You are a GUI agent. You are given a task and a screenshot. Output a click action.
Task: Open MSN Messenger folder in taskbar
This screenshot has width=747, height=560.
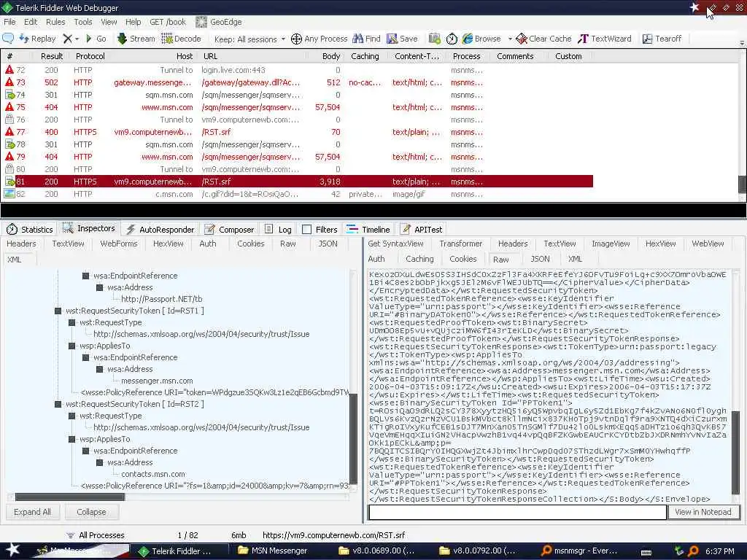coord(273,551)
